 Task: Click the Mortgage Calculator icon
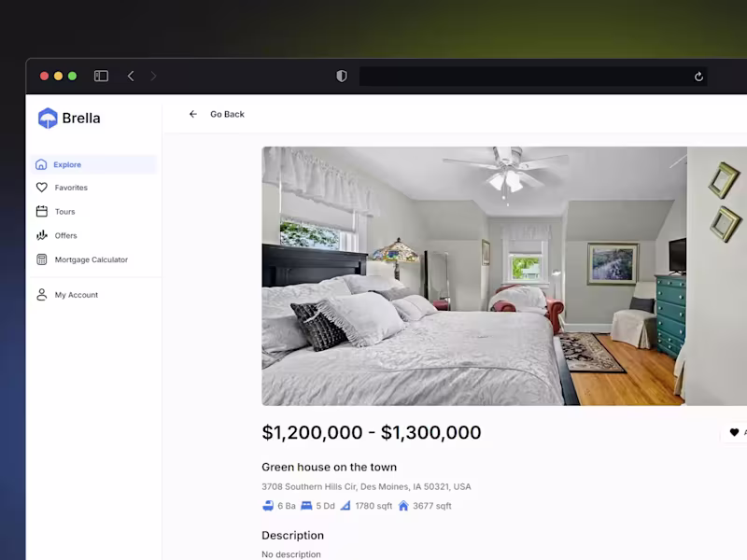41,259
